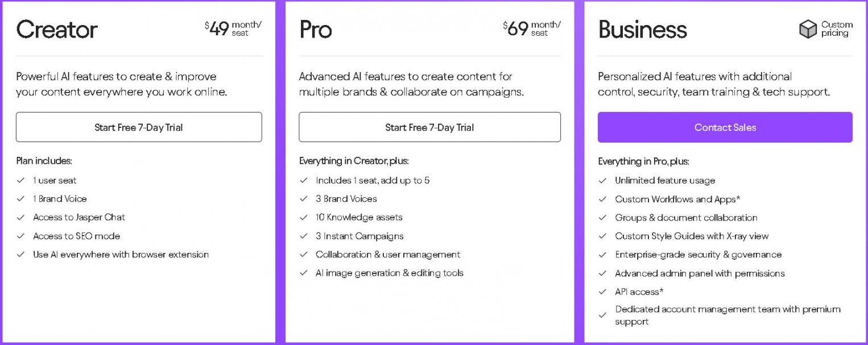Click the Custom pricing cube icon
Viewport: 868px width, 345px height.
[808, 29]
